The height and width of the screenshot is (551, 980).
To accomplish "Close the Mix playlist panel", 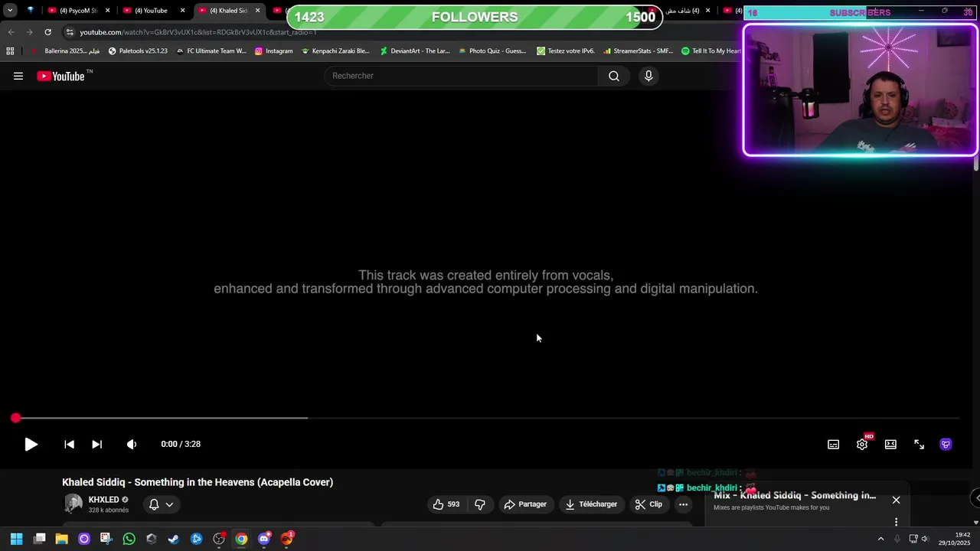I will tap(896, 500).
